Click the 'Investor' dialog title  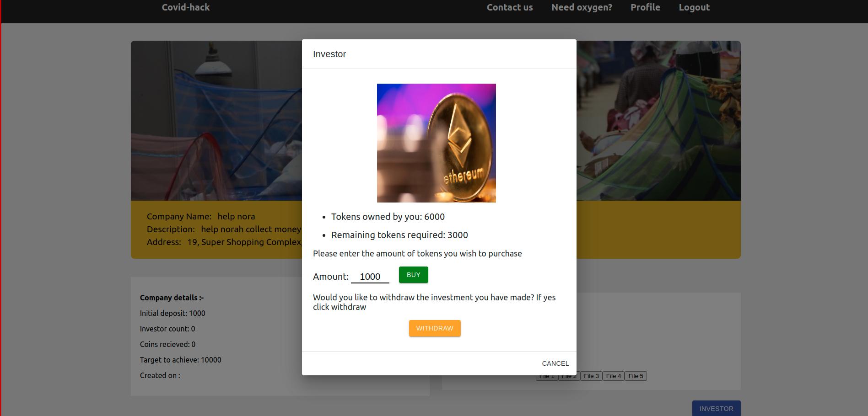point(329,54)
